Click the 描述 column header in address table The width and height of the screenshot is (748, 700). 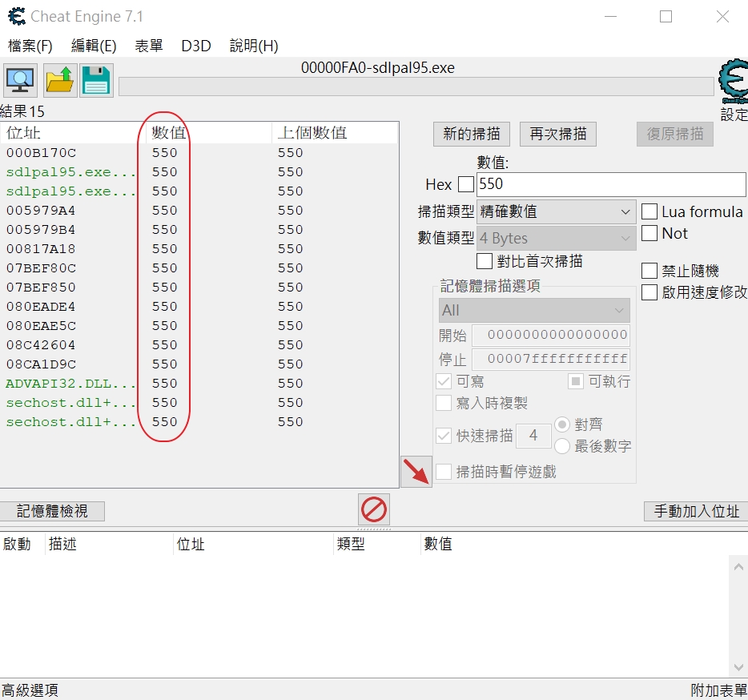(109, 544)
